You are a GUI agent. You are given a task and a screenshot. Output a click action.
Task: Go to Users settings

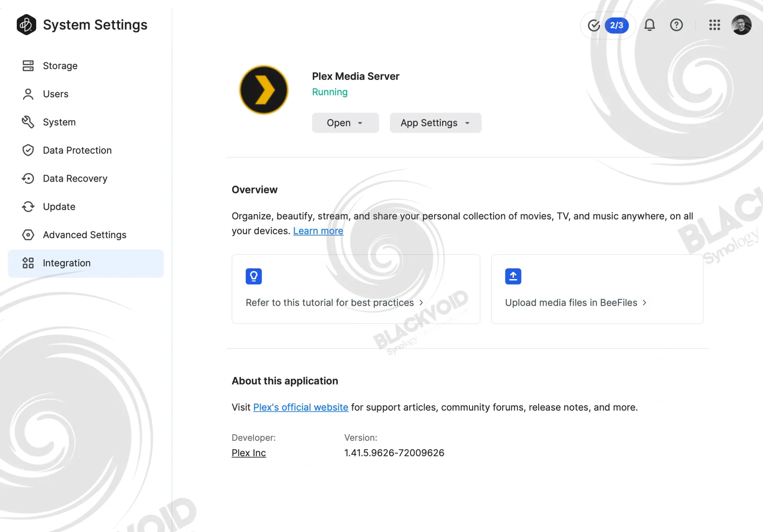[x=86, y=94]
